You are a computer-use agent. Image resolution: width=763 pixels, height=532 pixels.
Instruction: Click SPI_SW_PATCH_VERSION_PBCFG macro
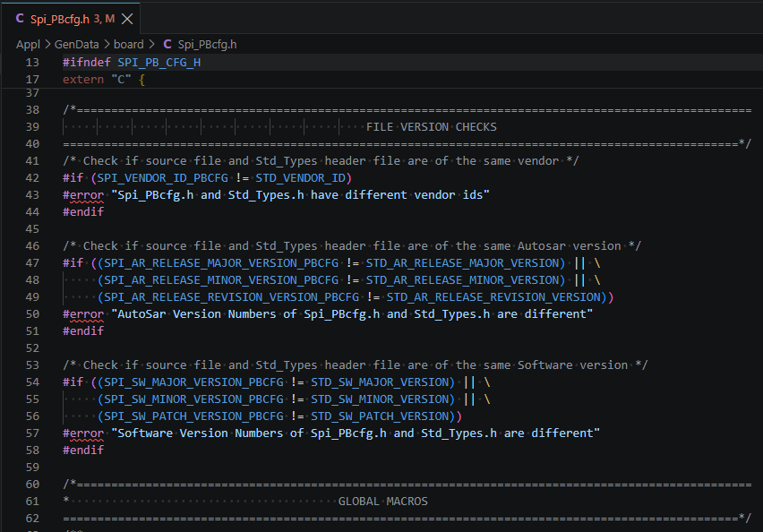tap(193, 416)
